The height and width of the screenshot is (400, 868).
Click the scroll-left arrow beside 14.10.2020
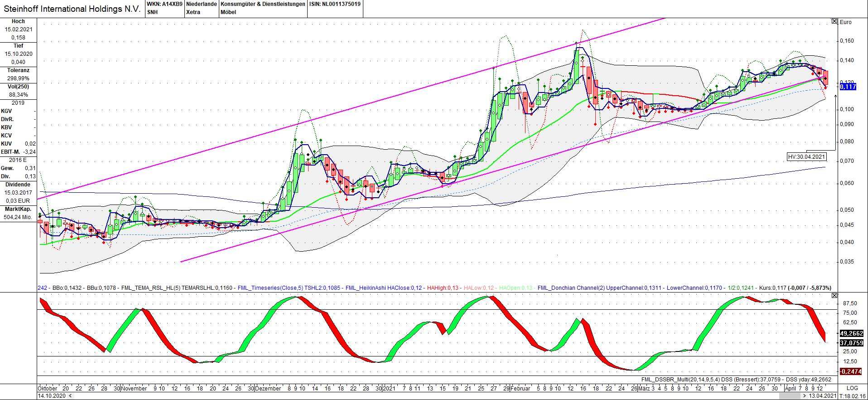pos(70,396)
